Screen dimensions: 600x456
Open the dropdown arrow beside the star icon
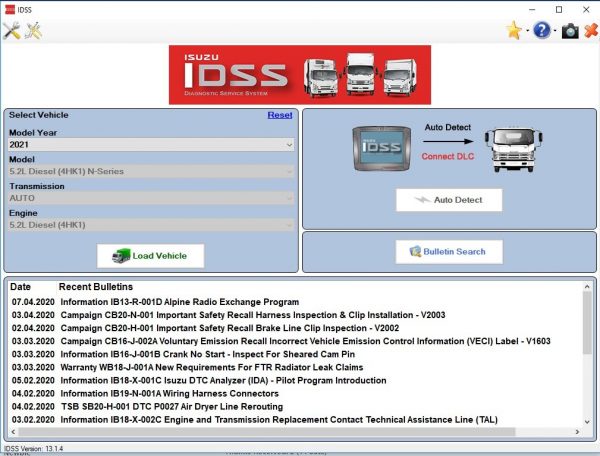tap(527, 31)
